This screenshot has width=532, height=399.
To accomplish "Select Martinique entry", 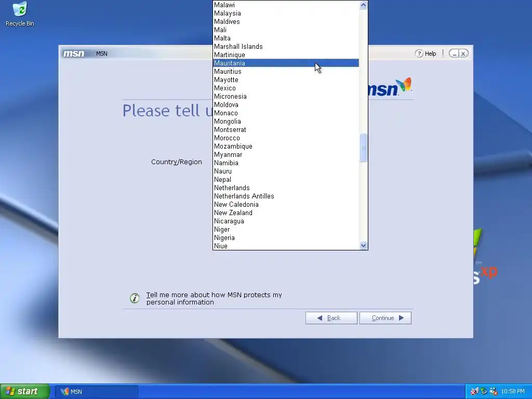I will click(x=286, y=55).
